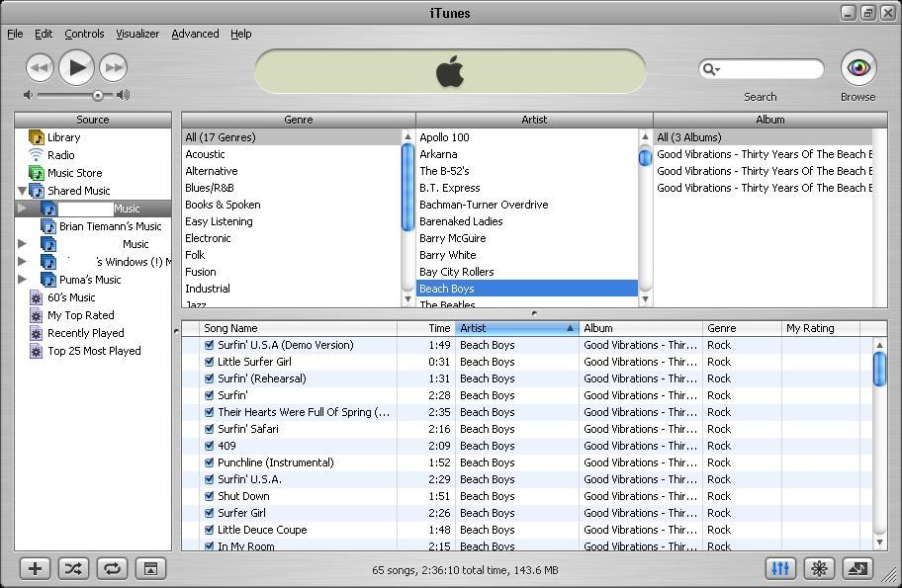Click the Next track fast-forward button

click(x=114, y=68)
